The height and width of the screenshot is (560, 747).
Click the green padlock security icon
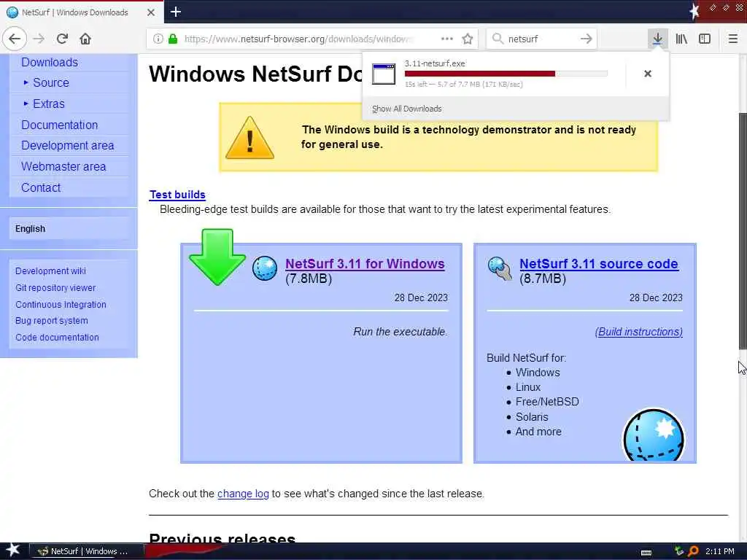click(173, 39)
